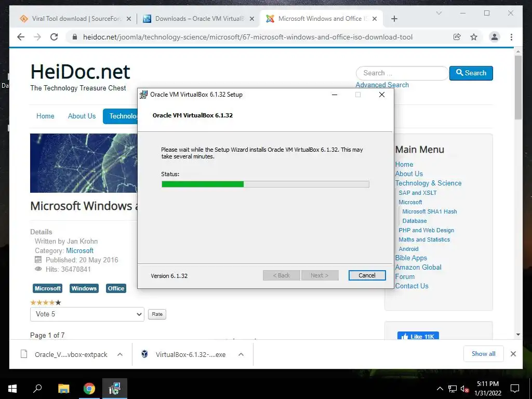This screenshot has width=532, height=399.
Task: Open the notification center icon
Action: click(515, 389)
